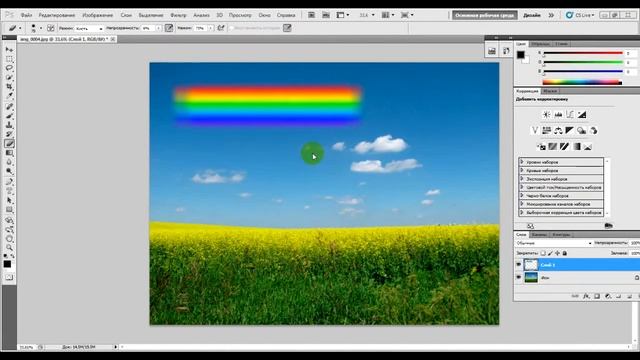Add a Threshold adjustment
The image size is (640, 360).
[x=564, y=147]
